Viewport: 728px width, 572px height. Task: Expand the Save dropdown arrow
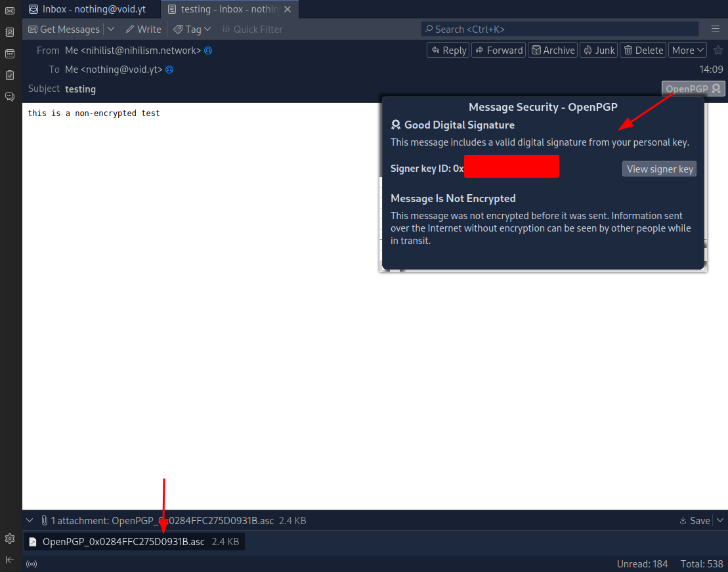[x=719, y=520]
